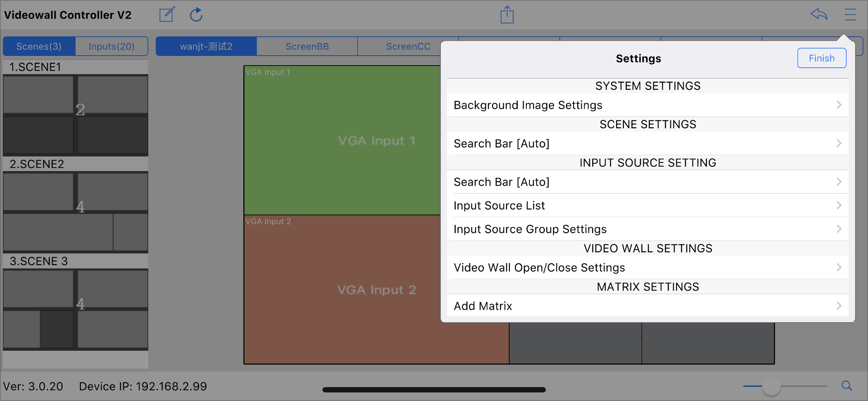Open Input Source Group Settings

coord(647,229)
